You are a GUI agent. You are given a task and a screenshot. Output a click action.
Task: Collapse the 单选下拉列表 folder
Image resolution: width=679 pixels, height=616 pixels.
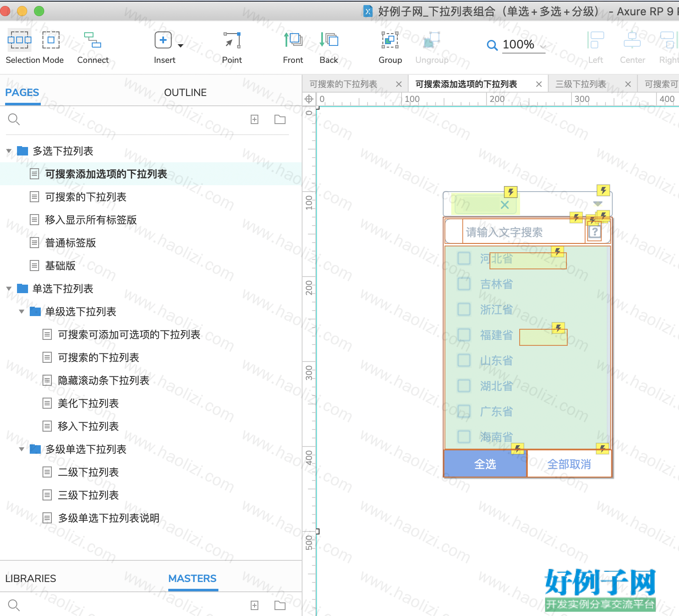[x=9, y=289]
